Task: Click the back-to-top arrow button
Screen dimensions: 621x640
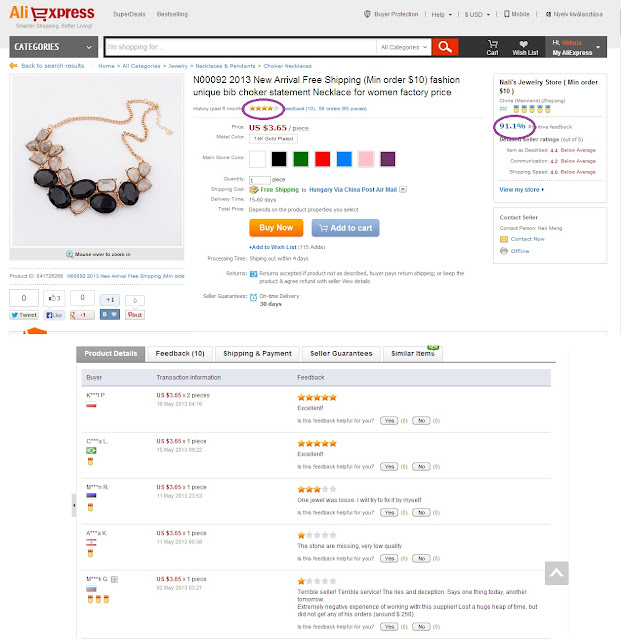Action: point(556,573)
